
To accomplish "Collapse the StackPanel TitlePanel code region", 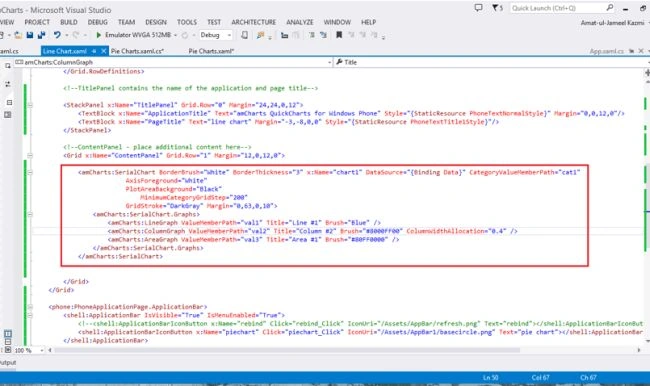I will 30,105.
